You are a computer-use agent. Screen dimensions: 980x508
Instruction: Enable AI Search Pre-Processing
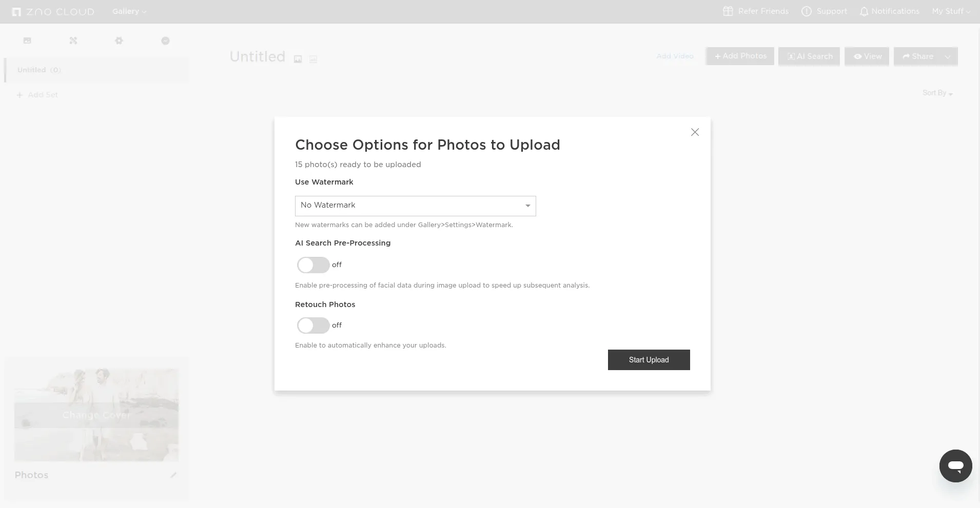(313, 265)
